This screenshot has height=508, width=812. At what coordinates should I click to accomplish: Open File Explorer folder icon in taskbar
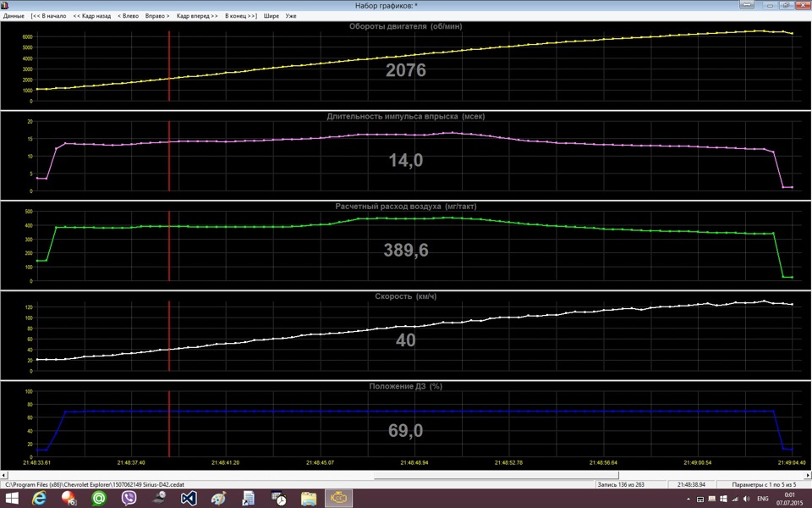click(x=308, y=499)
